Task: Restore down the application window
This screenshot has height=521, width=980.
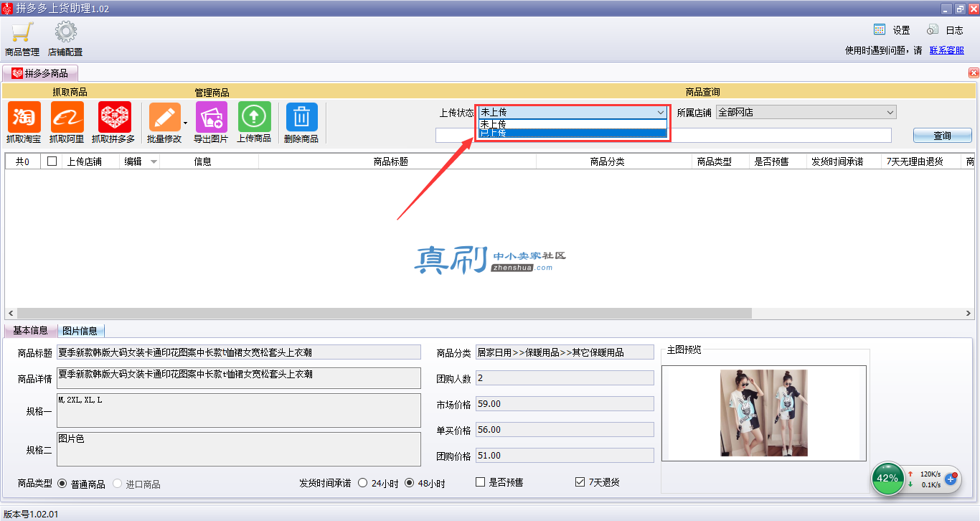Action: 959,9
